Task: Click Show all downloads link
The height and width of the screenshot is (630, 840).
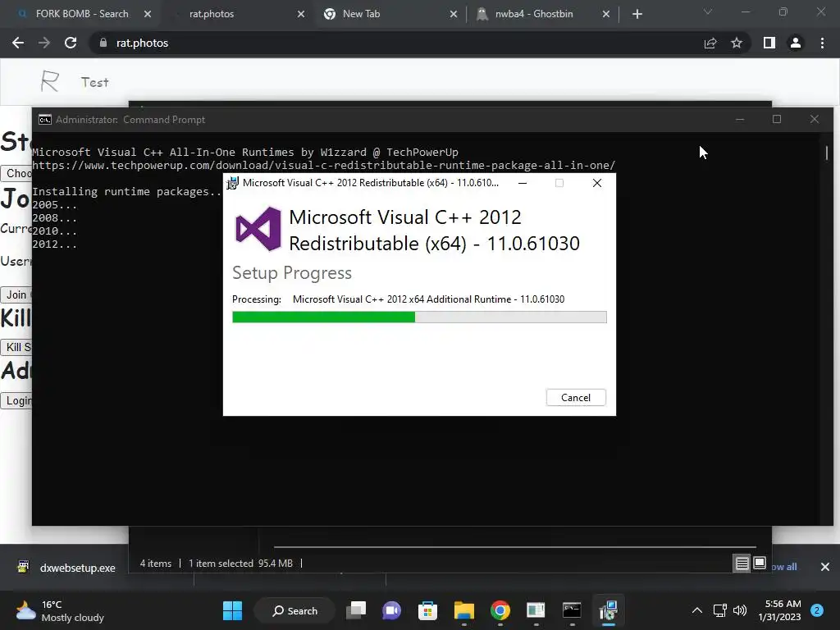Action: click(783, 567)
